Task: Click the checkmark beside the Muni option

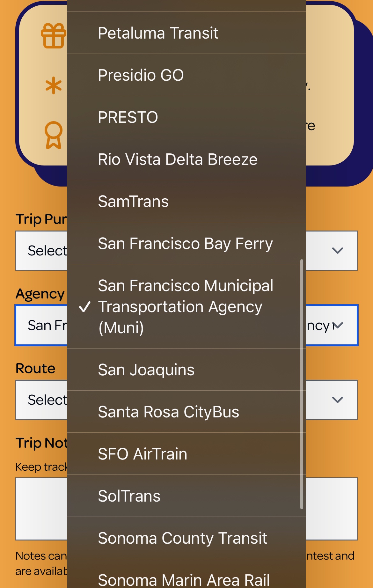Action: pyautogui.click(x=85, y=307)
